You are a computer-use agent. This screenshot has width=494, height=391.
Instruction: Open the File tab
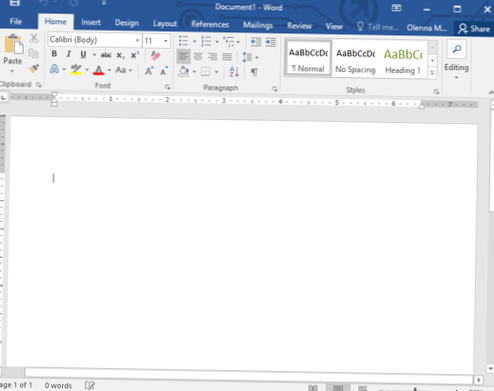[16, 22]
